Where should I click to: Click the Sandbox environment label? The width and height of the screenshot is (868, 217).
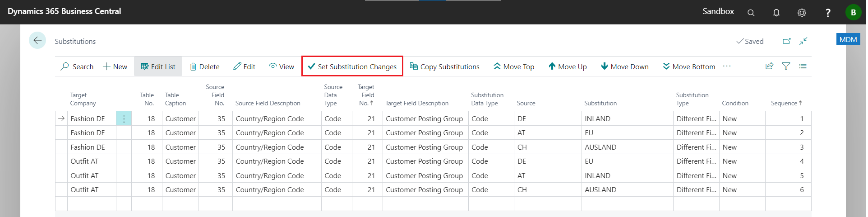pos(718,11)
